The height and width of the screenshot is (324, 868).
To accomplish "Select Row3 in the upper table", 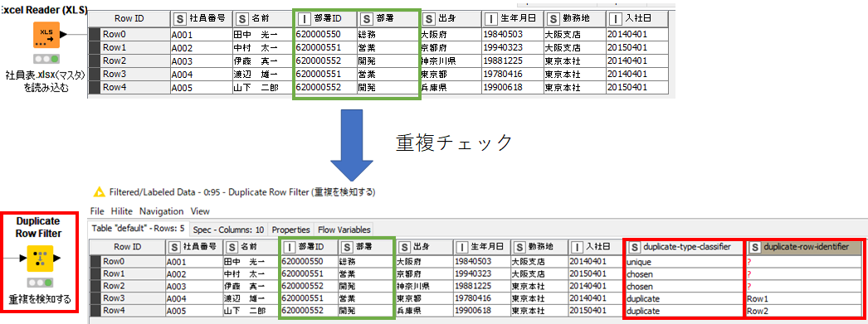I will tap(129, 74).
